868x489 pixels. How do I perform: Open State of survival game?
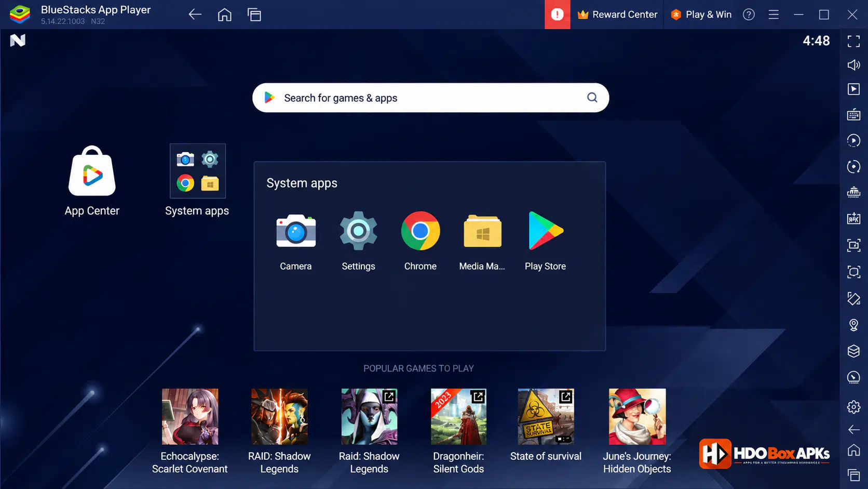(546, 417)
